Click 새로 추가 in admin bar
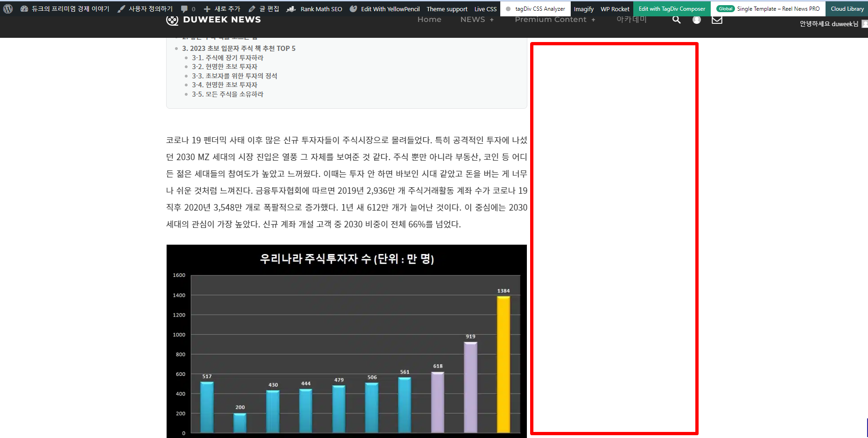Screen dimensions: 868x438 click(222, 9)
